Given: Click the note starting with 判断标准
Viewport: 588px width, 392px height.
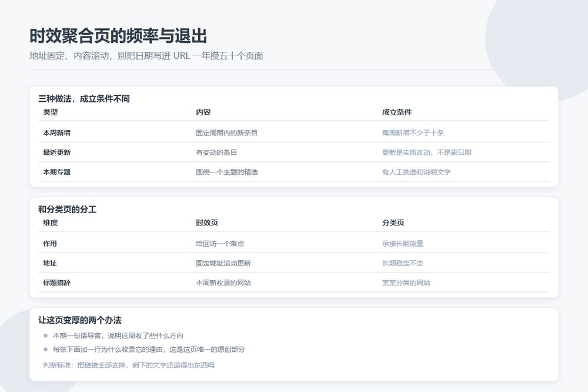Looking at the screenshot, I should pyautogui.click(x=129, y=365).
